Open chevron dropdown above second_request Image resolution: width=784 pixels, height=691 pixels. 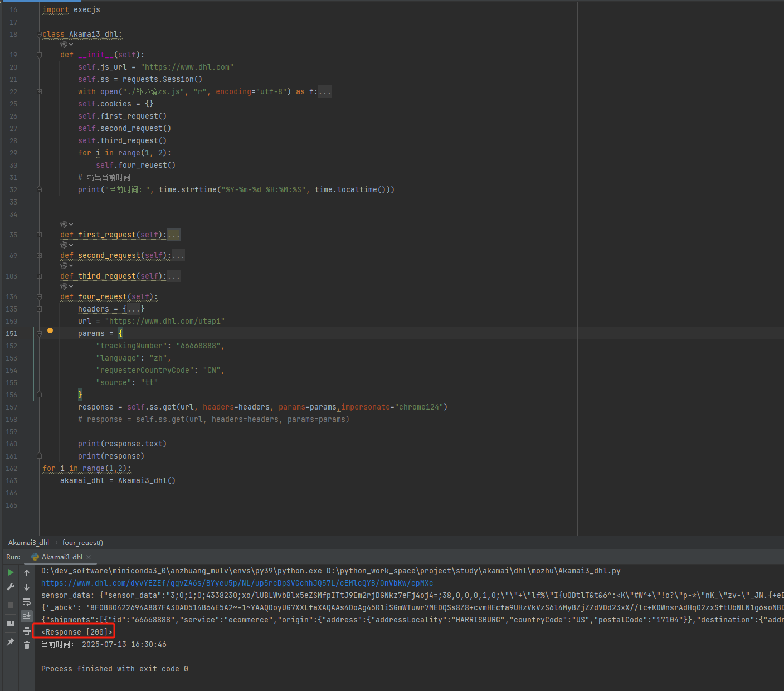pyautogui.click(x=71, y=245)
